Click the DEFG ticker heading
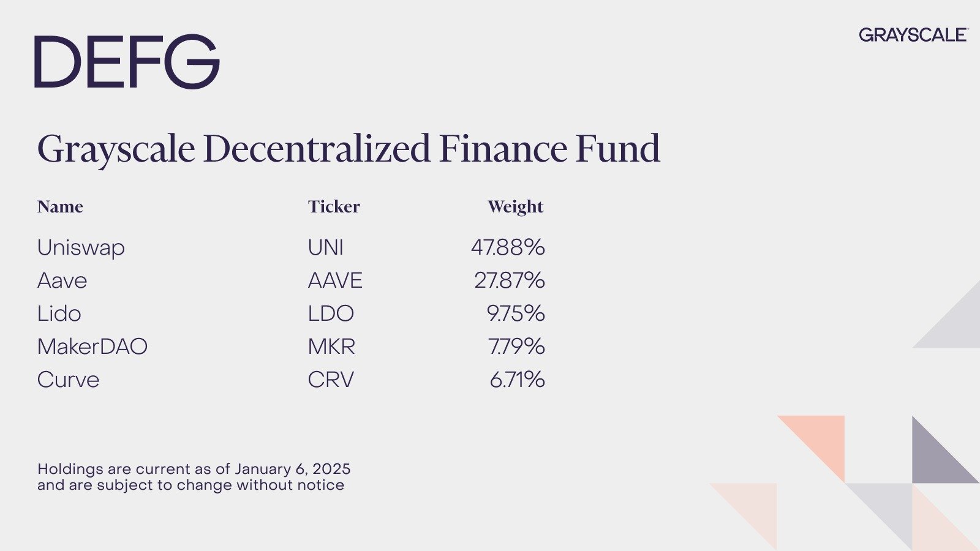 (x=127, y=62)
